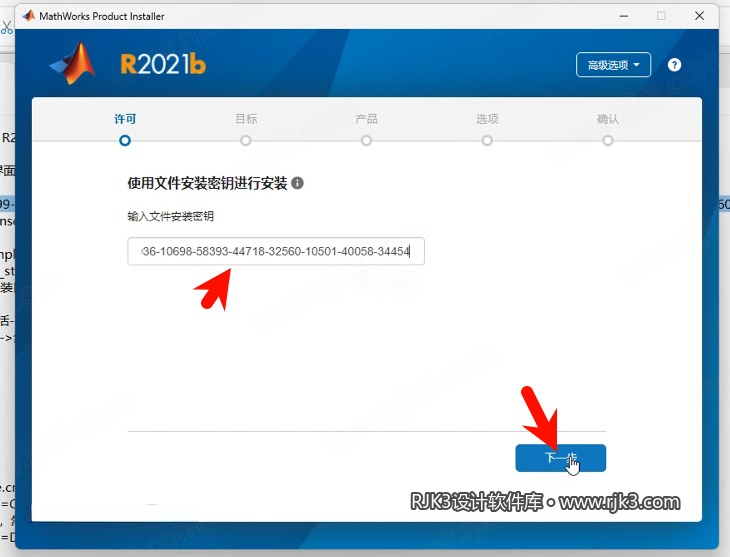Open the 高级选项 dropdown
730x557 pixels.
point(613,65)
